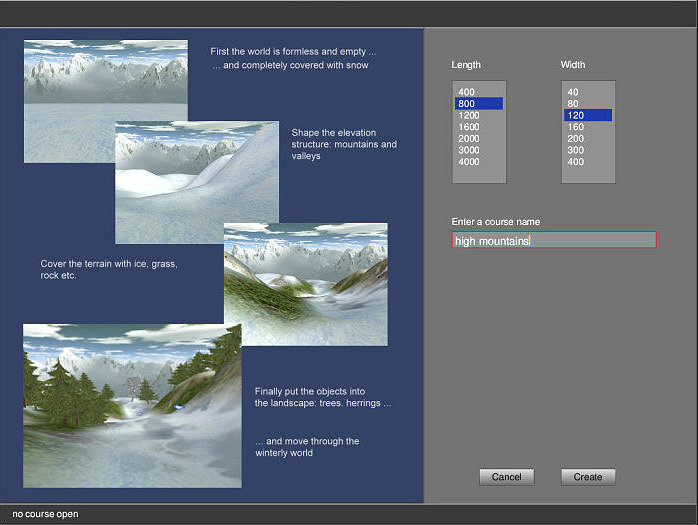
Task: Click the course name input field
Action: [554, 240]
